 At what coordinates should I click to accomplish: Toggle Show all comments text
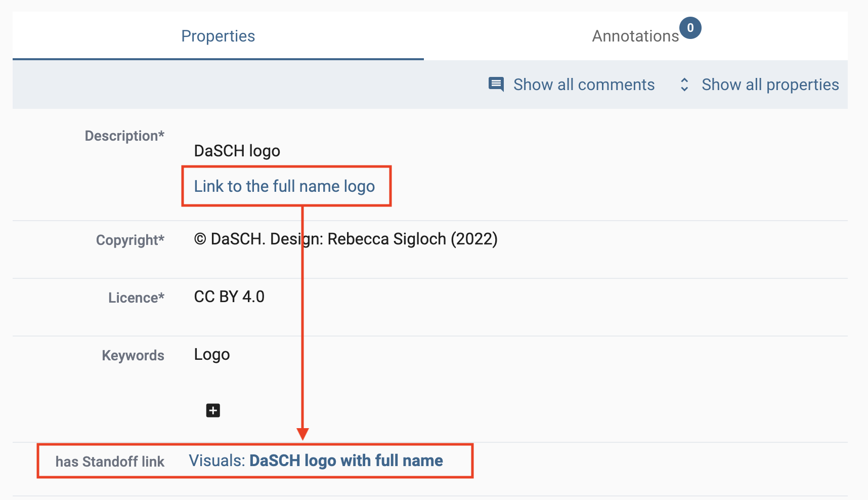pos(584,85)
